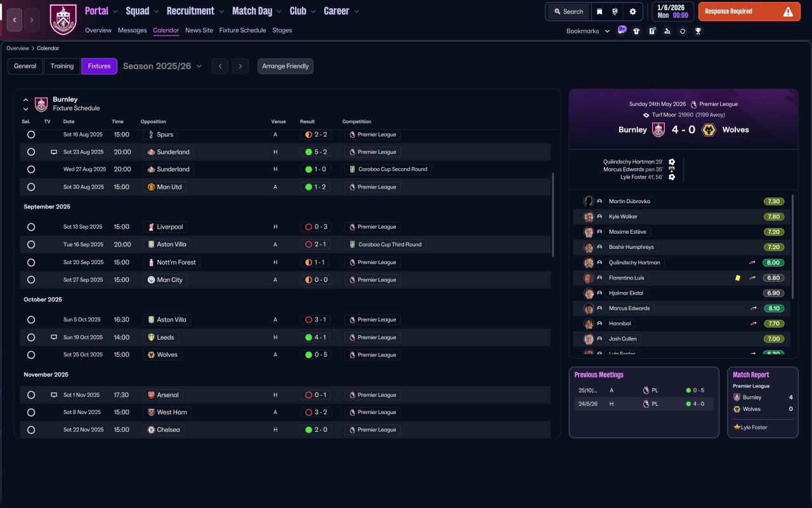
Task: Click the substitution icon on Hannibal's row
Action: pyautogui.click(x=753, y=323)
